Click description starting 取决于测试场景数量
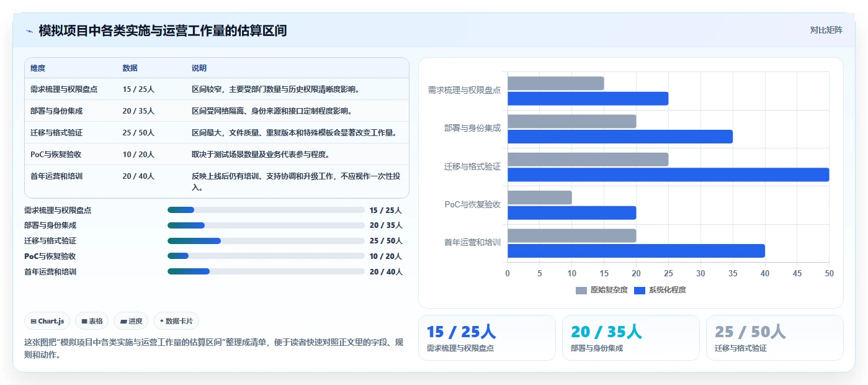The image size is (868, 385). pyautogui.click(x=261, y=155)
